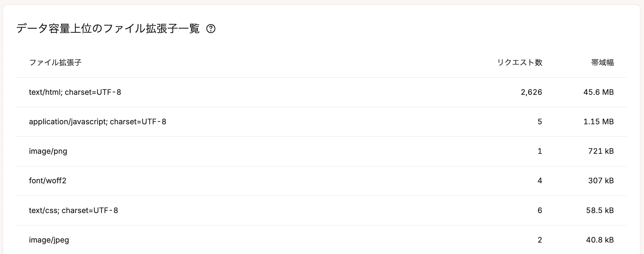
Task: Click the 58.5 kB bandwidth value
Action: pyautogui.click(x=600, y=210)
